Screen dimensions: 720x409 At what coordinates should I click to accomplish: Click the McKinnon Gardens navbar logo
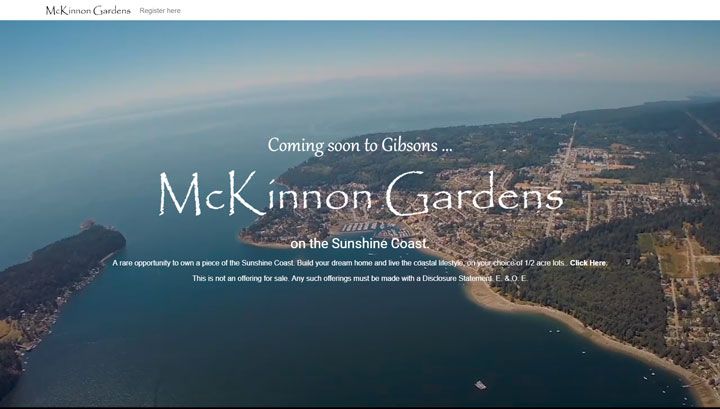(87, 10)
